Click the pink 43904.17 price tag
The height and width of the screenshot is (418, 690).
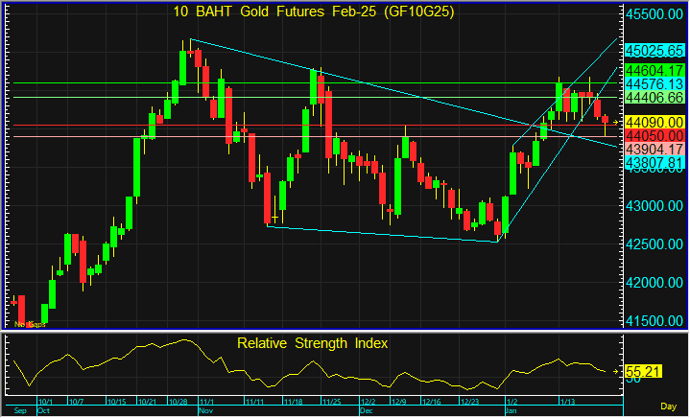coord(655,148)
